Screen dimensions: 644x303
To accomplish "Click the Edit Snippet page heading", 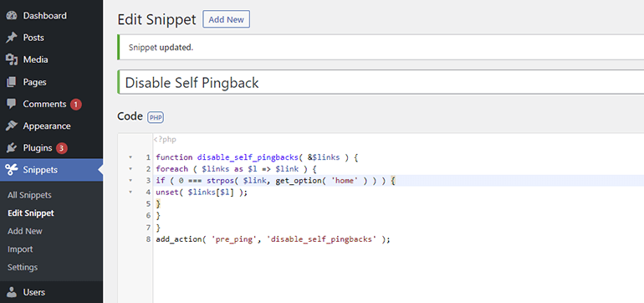I will [156, 20].
